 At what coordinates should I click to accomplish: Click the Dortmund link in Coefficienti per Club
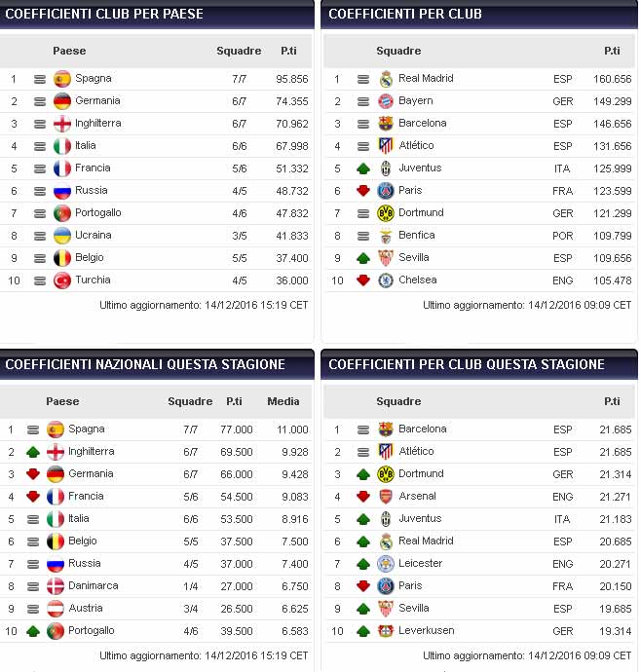tap(421, 213)
